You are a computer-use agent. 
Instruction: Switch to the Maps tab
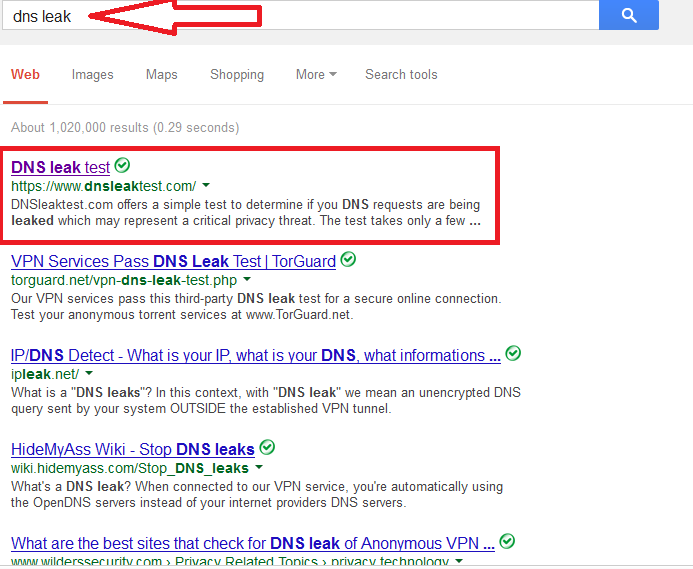162,74
